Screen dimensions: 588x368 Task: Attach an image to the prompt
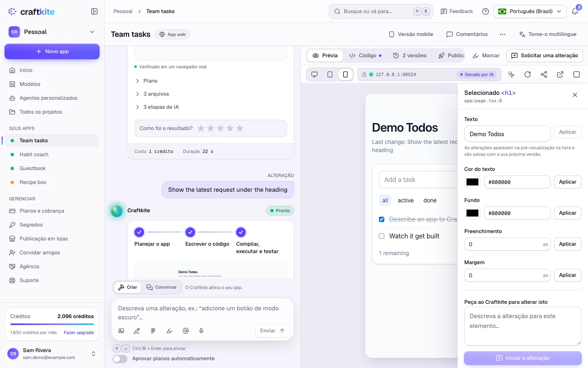(x=121, y=331)
